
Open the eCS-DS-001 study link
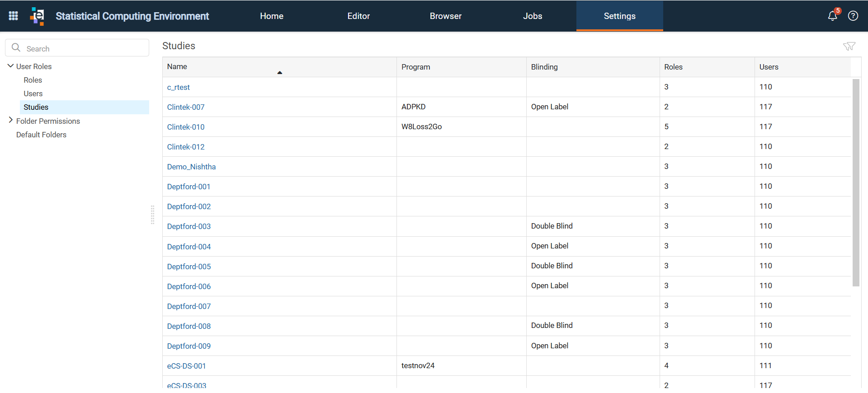point(187,366)
